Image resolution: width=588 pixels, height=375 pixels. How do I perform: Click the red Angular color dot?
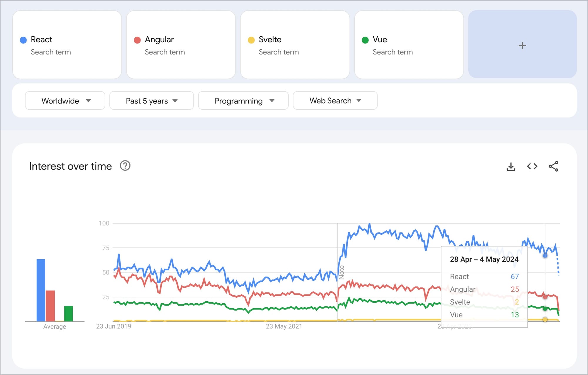tap(137, 40)
